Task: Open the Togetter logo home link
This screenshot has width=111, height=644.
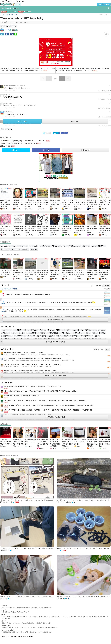Action: 8,4
